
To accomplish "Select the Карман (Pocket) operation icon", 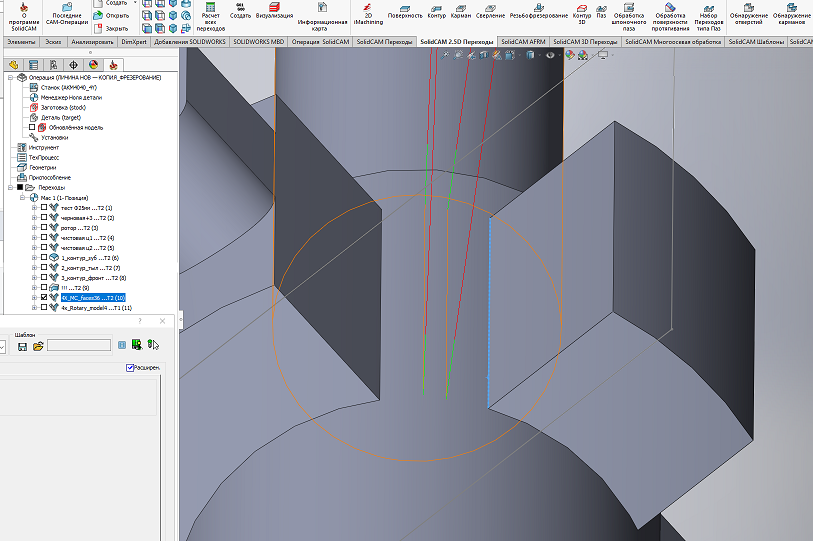I will click(460, 10).
